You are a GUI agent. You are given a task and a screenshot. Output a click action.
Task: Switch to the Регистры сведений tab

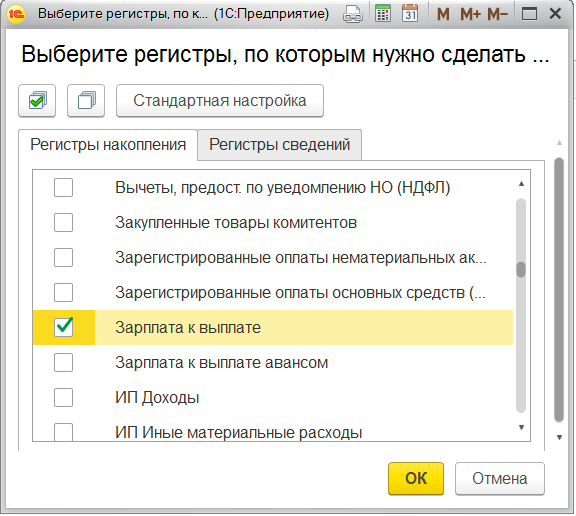point(280,144)
